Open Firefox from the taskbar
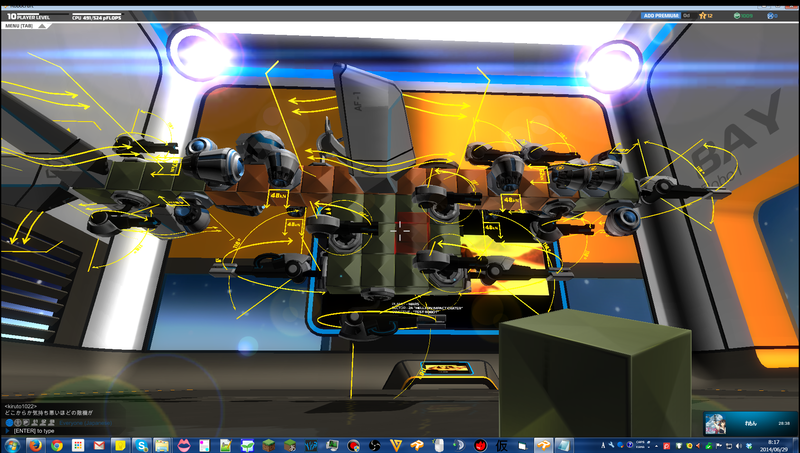Image resolution: width=800 pixels, height=453 pixels. click(35, 445)
